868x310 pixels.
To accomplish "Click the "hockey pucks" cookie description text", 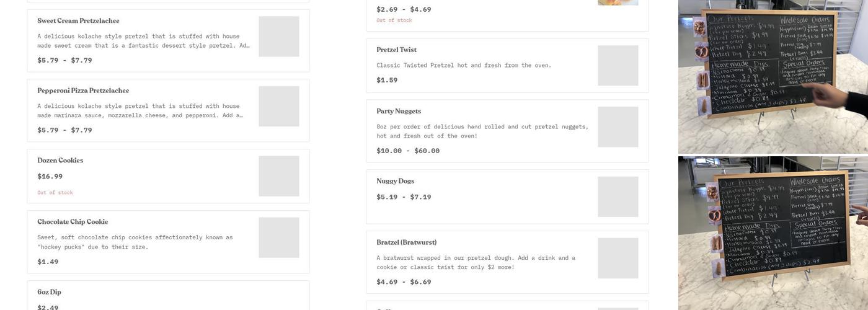I will (x=135, y=242).
